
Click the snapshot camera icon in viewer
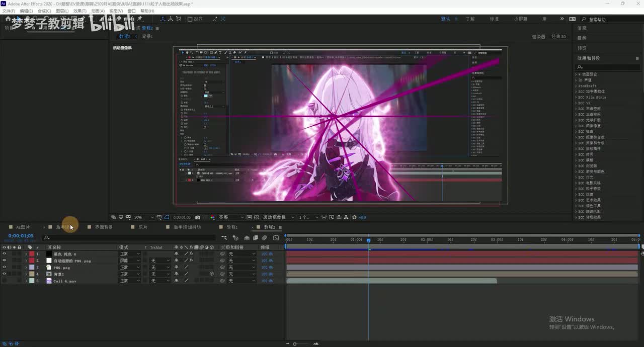tap(198, 217)
